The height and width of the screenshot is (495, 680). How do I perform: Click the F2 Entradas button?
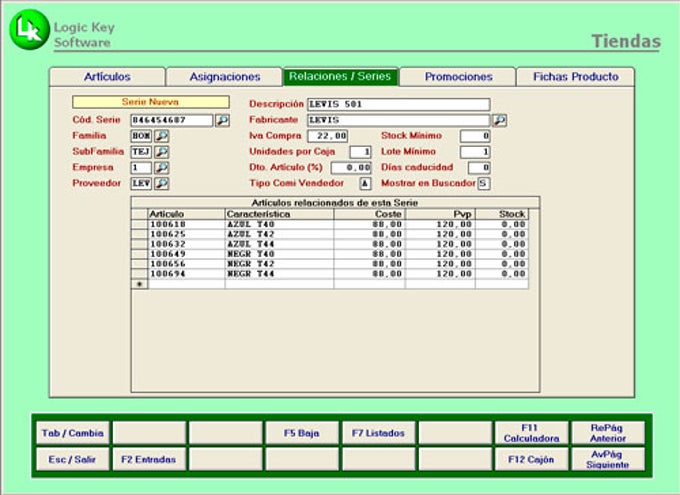pyautogui.click(x=149, y=459)
